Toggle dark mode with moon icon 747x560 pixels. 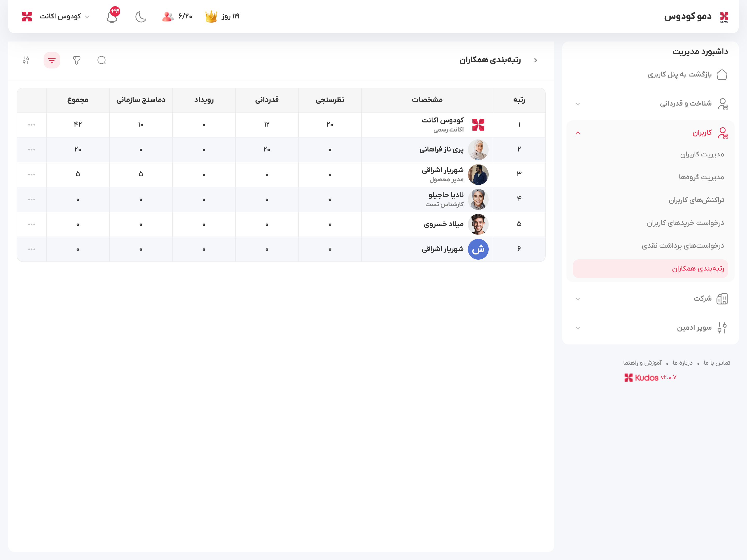point(141,17)
